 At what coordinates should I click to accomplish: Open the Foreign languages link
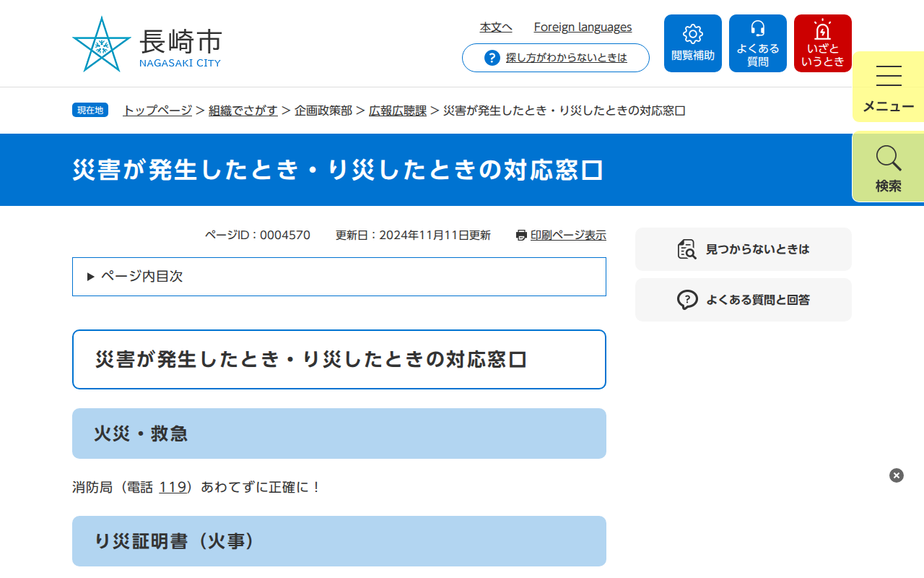pyautogui.click(x=583, y=27)
